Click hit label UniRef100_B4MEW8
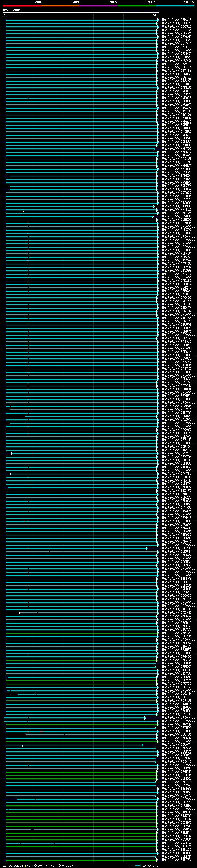197x868 pixels. click(176, 812)
